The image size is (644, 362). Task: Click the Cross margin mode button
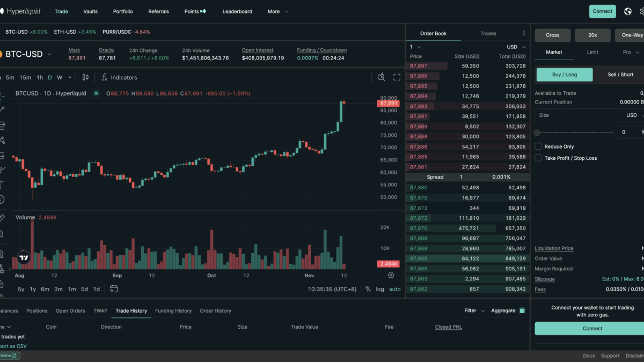click(x=553, y=35)
